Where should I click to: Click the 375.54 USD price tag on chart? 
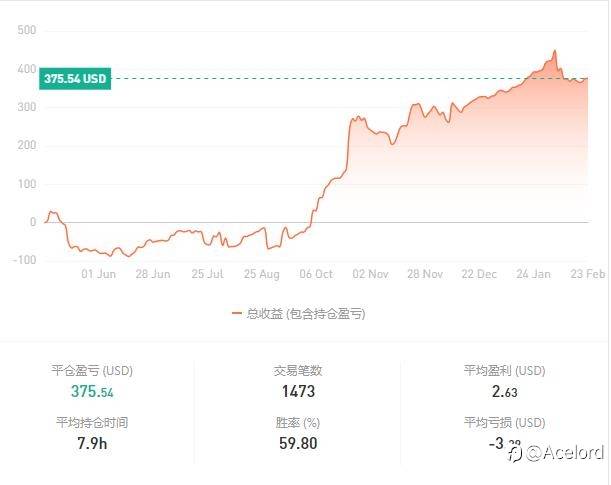tap(75, 78)
